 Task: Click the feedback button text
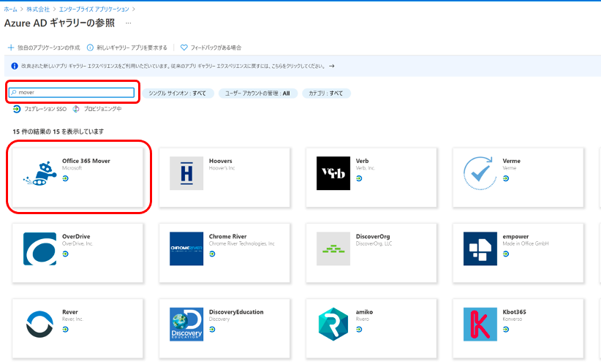[x=216, y=48]
